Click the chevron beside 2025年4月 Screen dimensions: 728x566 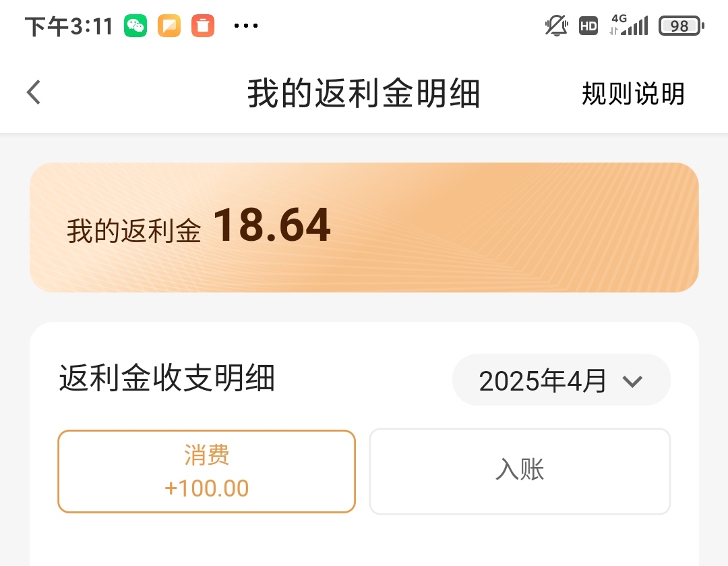tap(632, 381)
